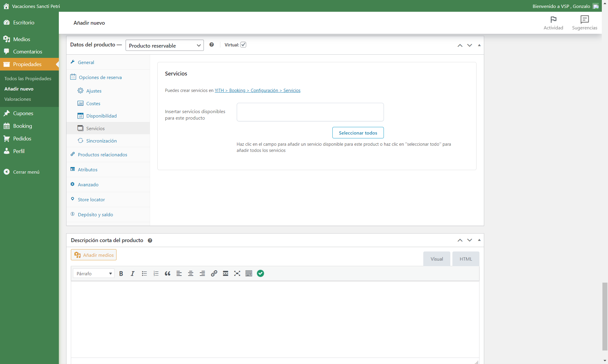Toggle the Virtual checkbox
Image resolution: width=608 pixels, height=364 pixels.
[x=243, y=45]
